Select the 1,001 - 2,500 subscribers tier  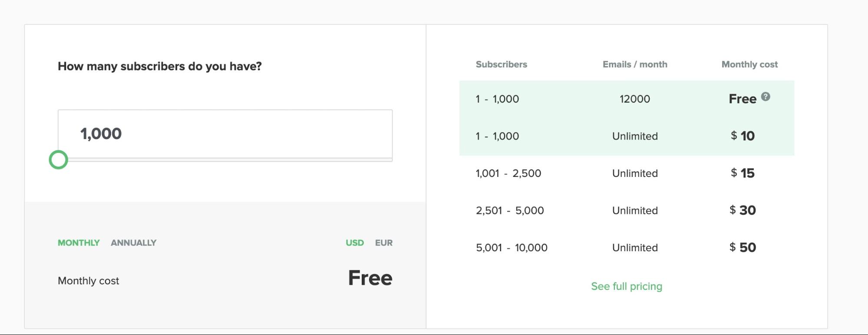tap(508, 173)
